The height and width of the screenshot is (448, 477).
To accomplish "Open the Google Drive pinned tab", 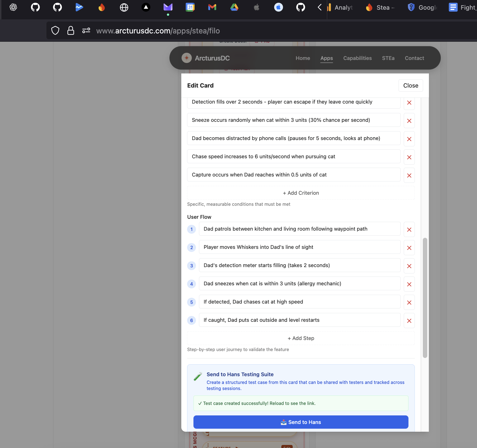I will (234, 7).
